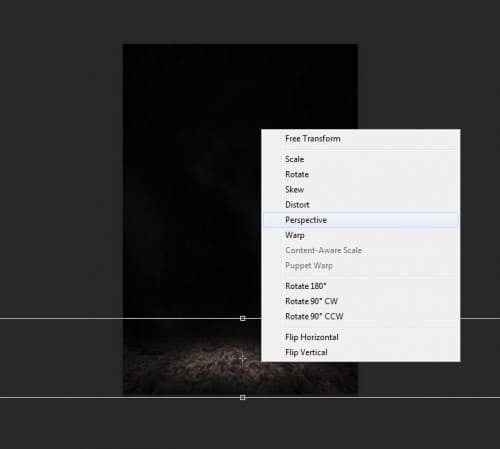Click the top-middle transform handle
Image resolution: width=500 pixels, height=449 pixels.
(x=243, y=318)
